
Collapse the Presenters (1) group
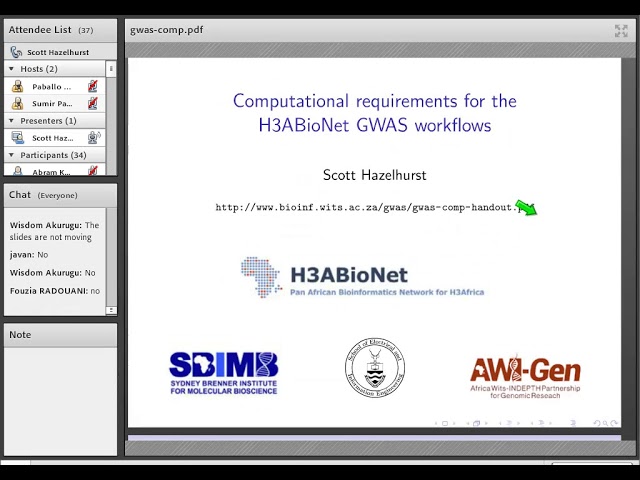pyautogui.click(x=11, y=121)
